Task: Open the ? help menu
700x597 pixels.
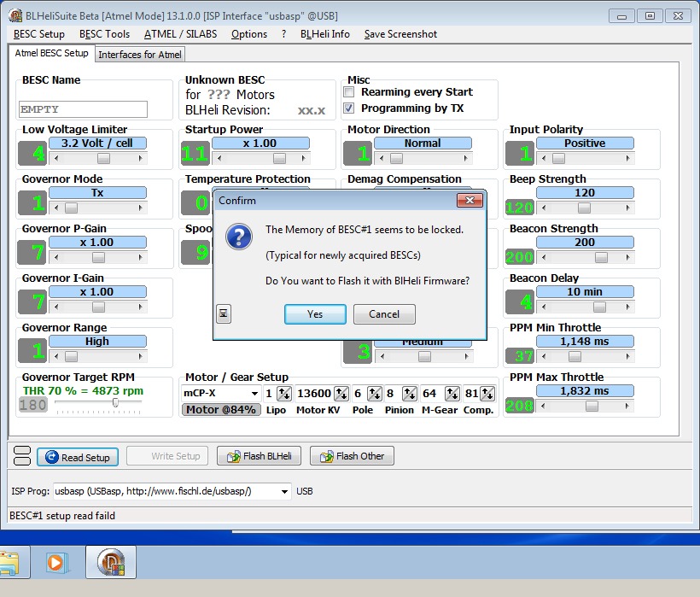Action: click(284, 34)
